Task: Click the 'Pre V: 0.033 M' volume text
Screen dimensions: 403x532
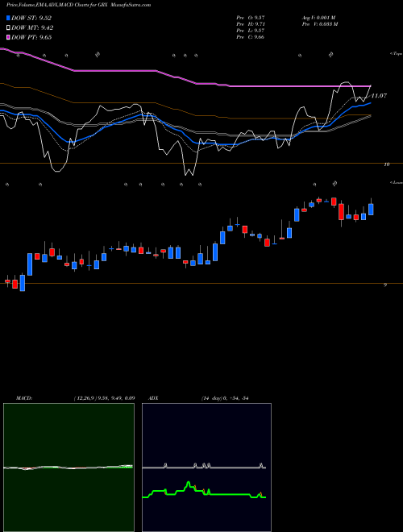Action: [319, 24]
